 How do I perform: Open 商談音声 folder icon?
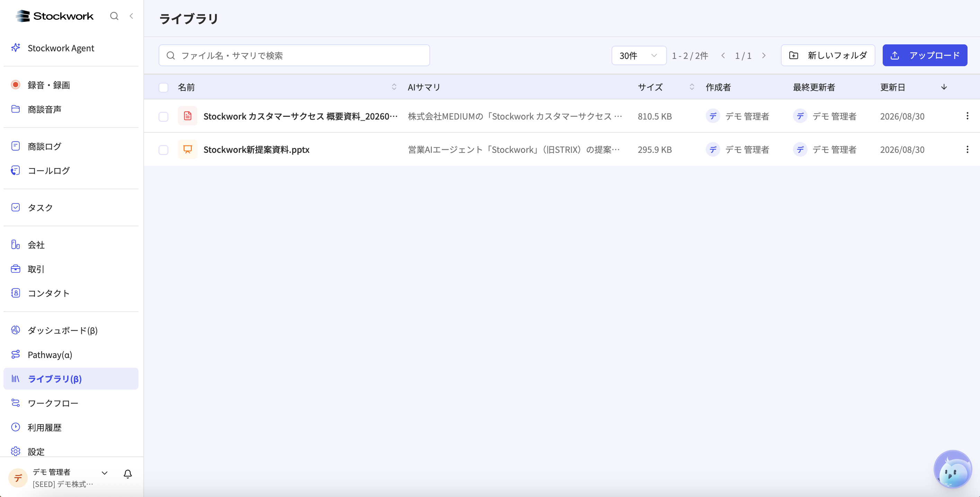pyautogui.click(x=16, y=109)
